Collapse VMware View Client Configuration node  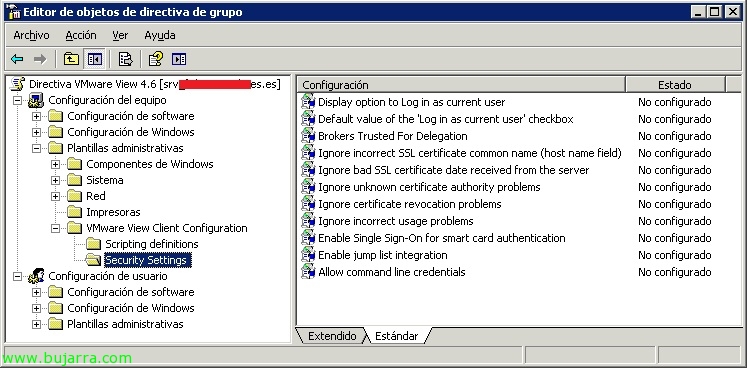pyautogui.click(x=56, y=228)
